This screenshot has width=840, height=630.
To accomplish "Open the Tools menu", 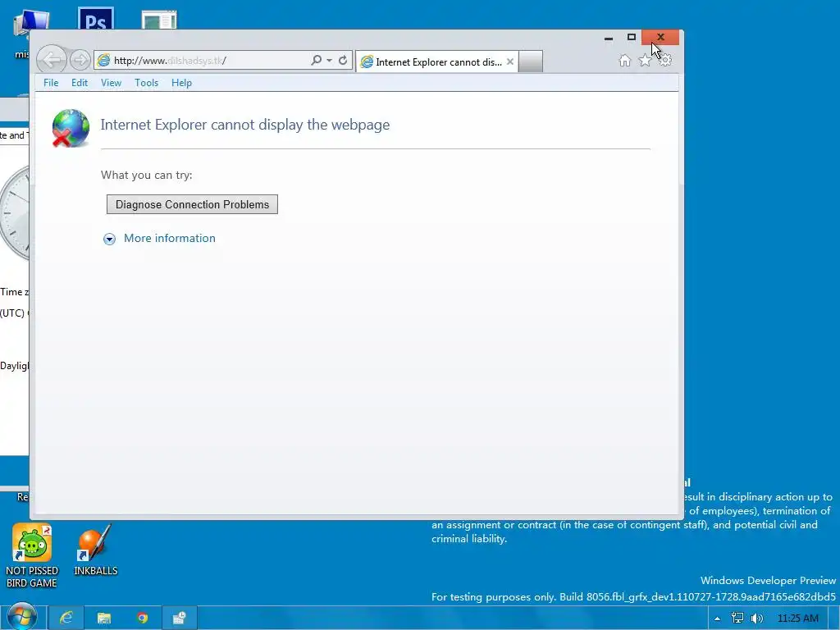I will pos(146,83).
